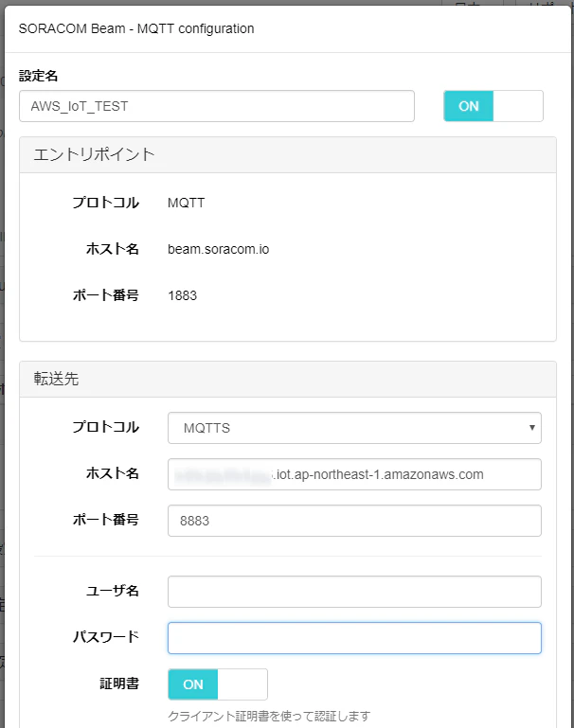This screenshot has height=728, width=574.
Task: Focus the パスワード input field
Action: pyautogui.click(x=354, y=638)
